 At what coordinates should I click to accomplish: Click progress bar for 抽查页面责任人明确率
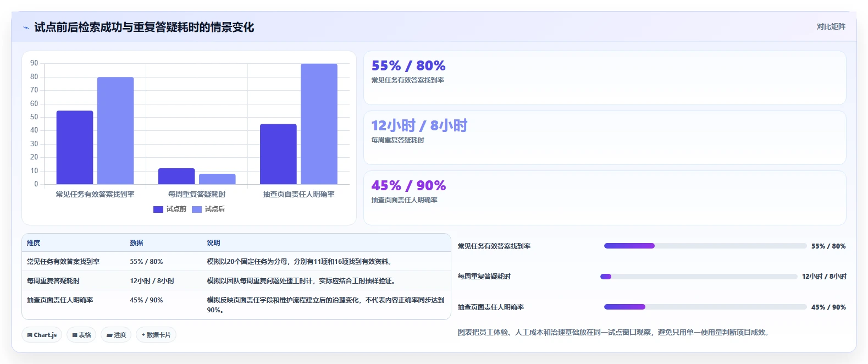[705, 307]
